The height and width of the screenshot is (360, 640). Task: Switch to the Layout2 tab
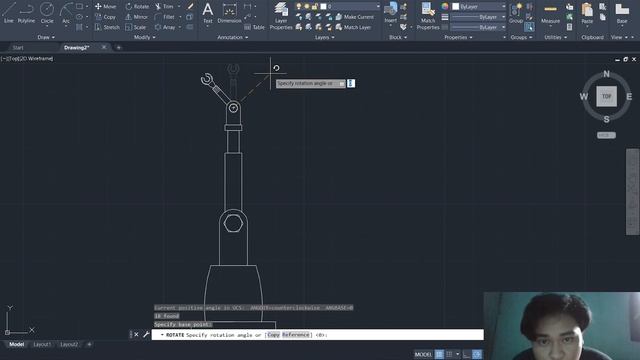point(69,344)
